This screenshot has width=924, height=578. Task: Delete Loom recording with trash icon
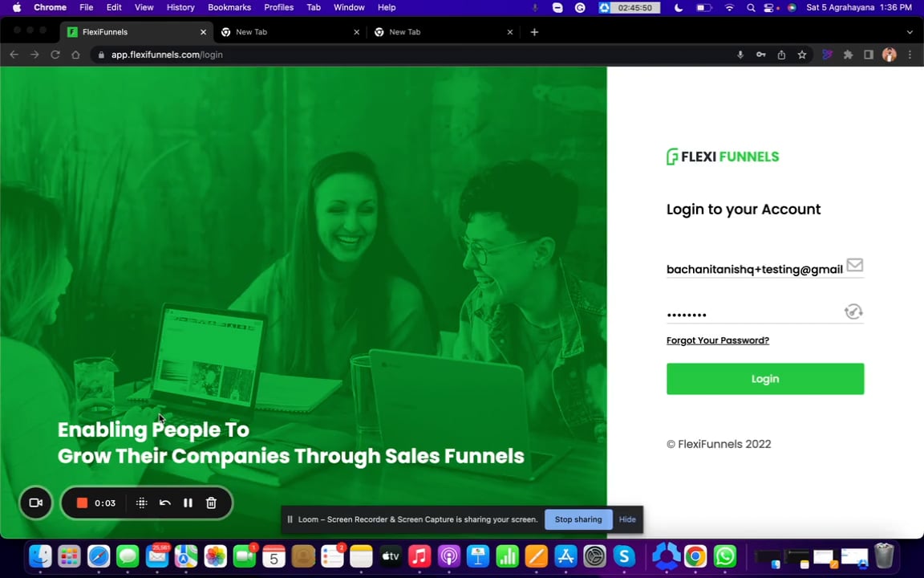pos(211,503)
